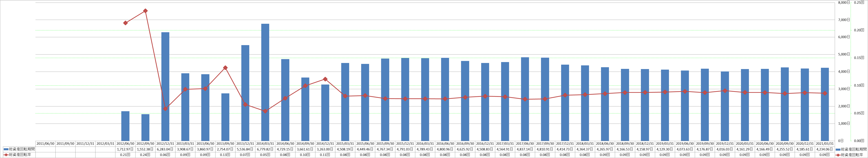
Task: Click the tallest blue bar at 2014/03/31
Action: pos(265,82)
